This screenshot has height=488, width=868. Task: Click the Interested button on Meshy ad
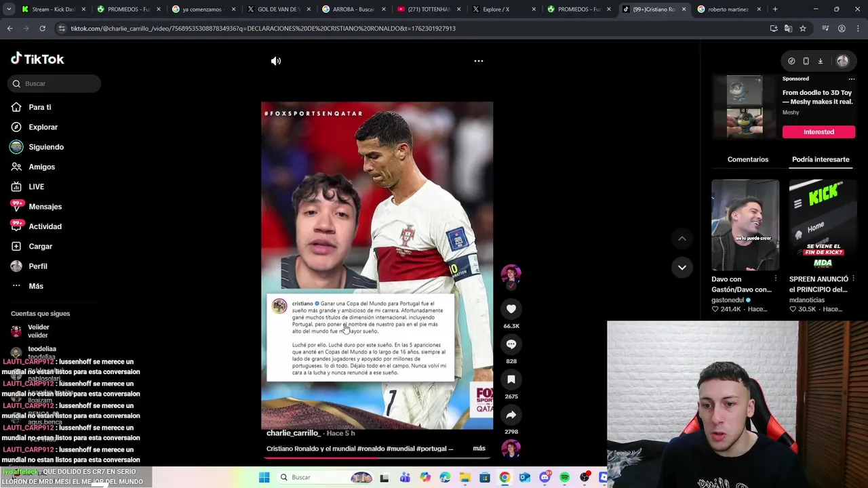[818, 131]
